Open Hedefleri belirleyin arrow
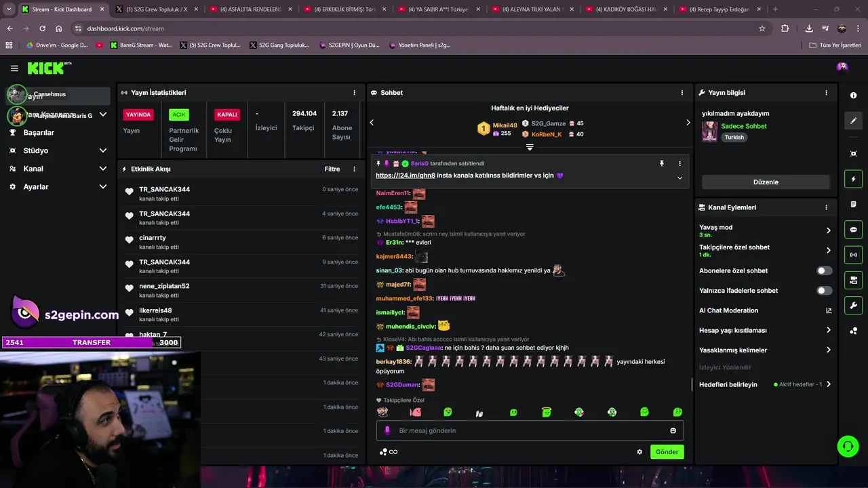Image resolution: width=868 pixels, height=488 pixels. [828, 384]
